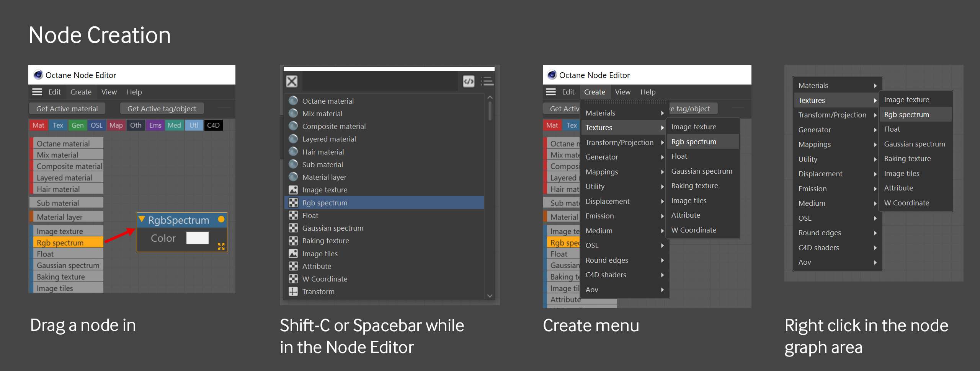Choose Gaussian spectrum in the right-click Textures submenu
The width and height of the screenshot is (980, 371).
(x=916, y=144)
